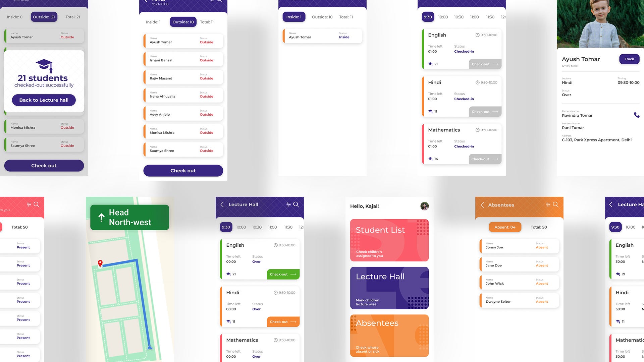644x362 pixels.
Task: Select the Student List menu card
Action: pos(389,240)
